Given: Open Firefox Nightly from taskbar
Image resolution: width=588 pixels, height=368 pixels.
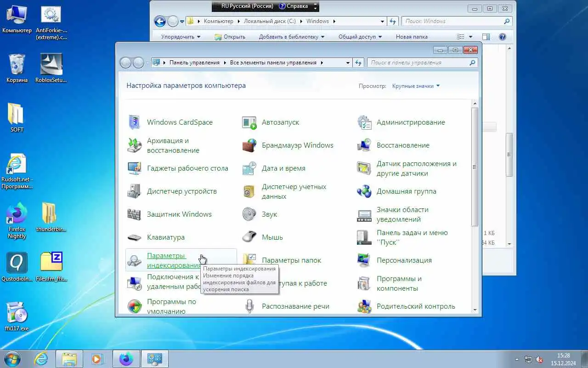Looking at the screenshot, I should click(126, 359).
